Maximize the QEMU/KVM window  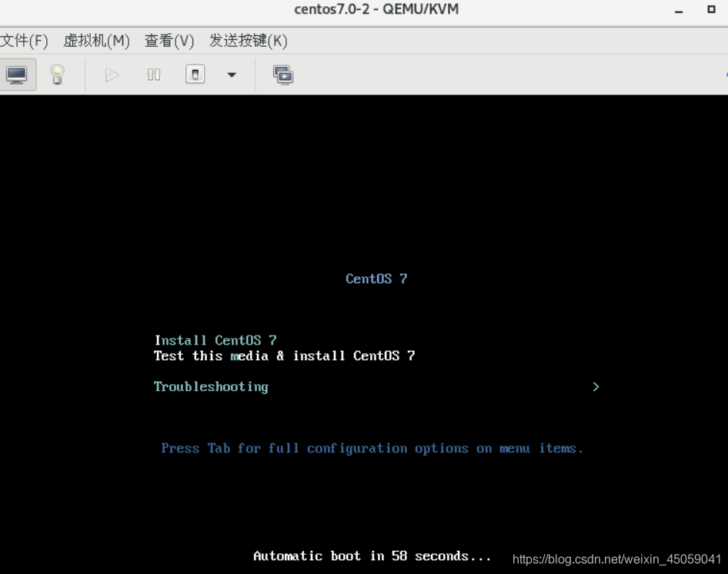point(711,9)
